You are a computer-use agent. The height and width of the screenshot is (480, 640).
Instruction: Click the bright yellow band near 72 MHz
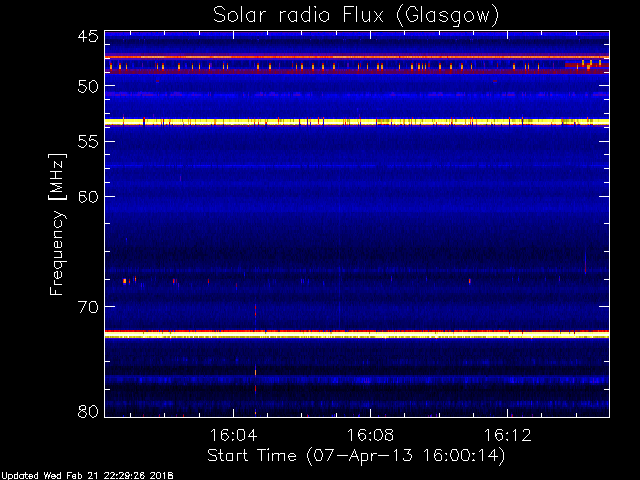coord(357,335)
